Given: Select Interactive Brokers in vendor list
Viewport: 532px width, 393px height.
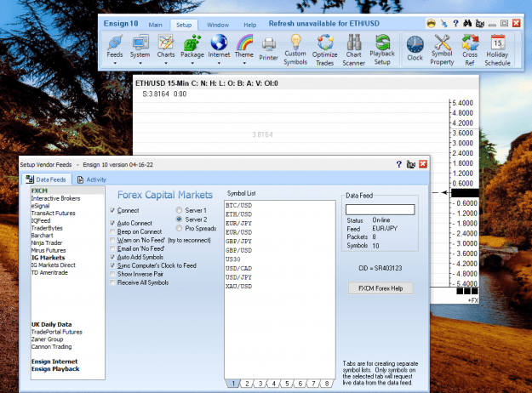Looking at the screenshot, I should click(55, 198).
